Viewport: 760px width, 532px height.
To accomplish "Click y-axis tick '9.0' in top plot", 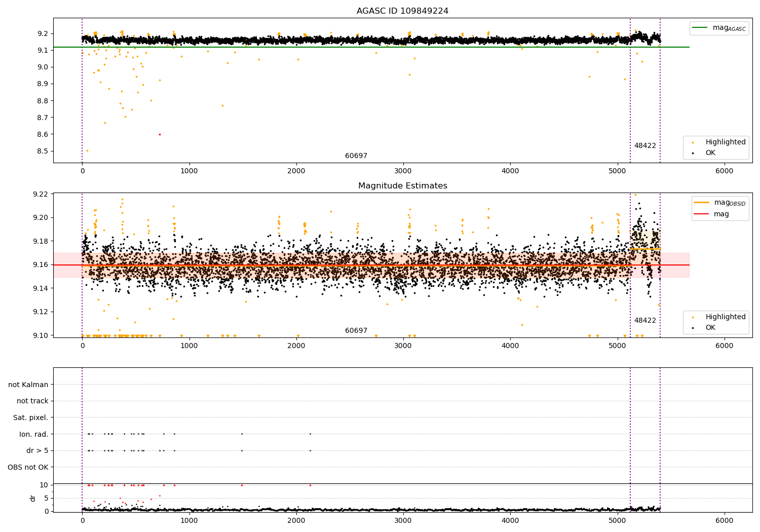I will point(43,67).
